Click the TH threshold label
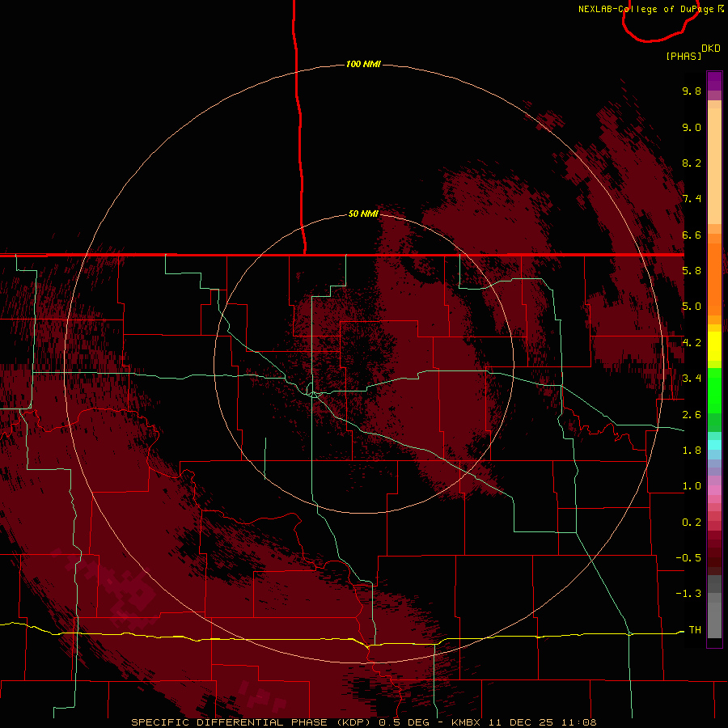The height and width of the screenshot is (728, 728). coord(695,630)
